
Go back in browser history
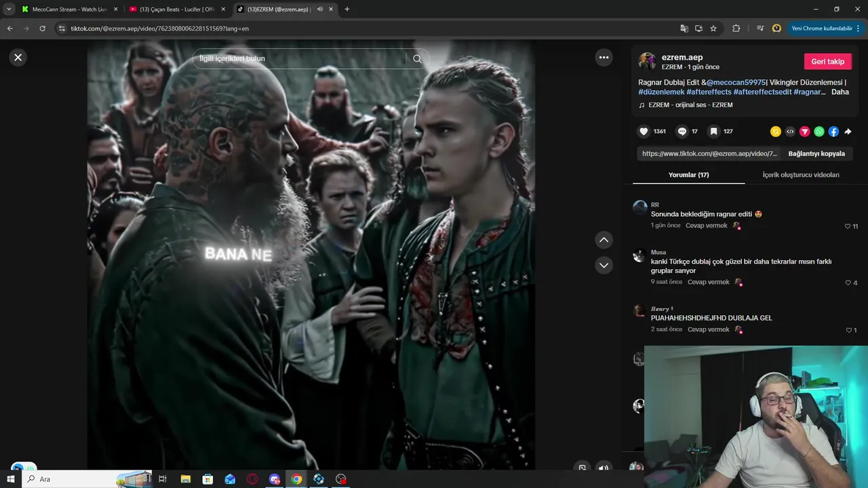click(x=10, y=28)
